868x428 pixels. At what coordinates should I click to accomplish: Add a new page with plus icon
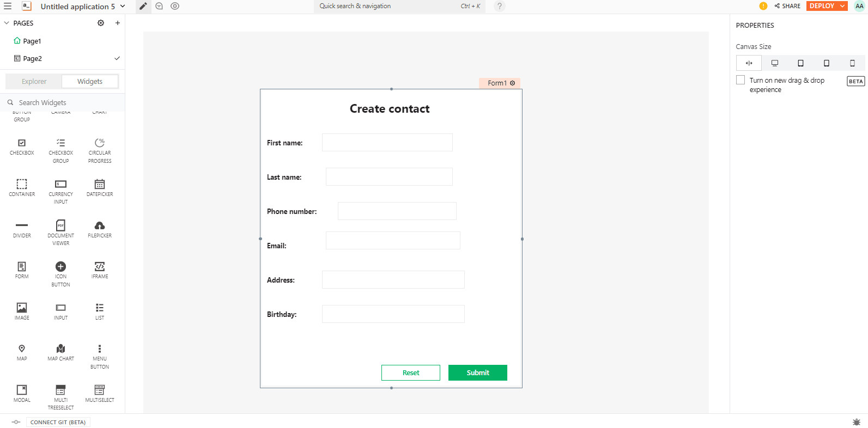tap(118, 23)
